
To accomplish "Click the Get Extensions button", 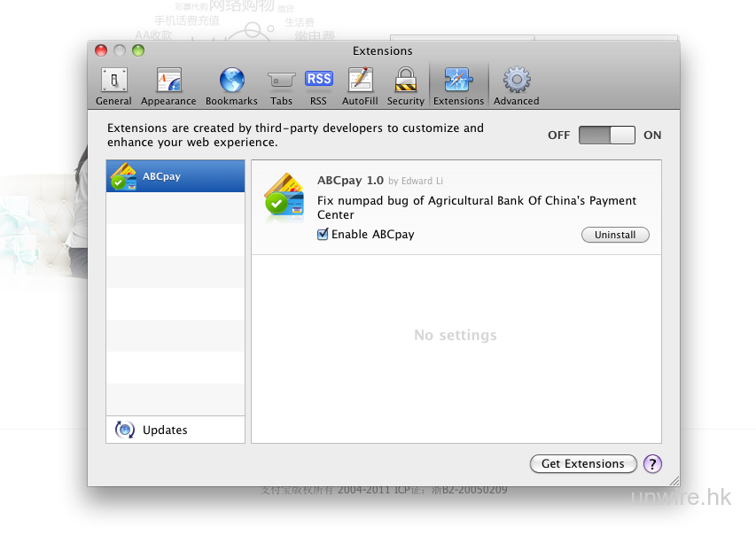I will (582, 463).
